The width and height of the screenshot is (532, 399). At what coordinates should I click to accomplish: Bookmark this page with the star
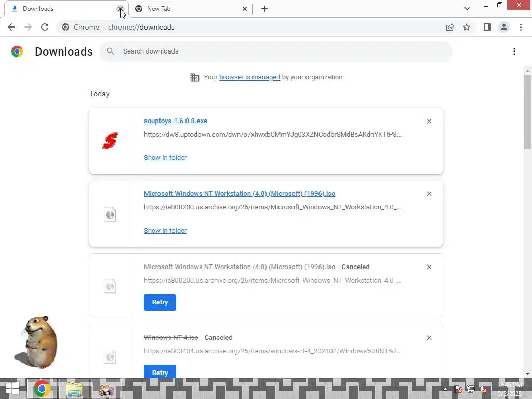pos(467,27)
